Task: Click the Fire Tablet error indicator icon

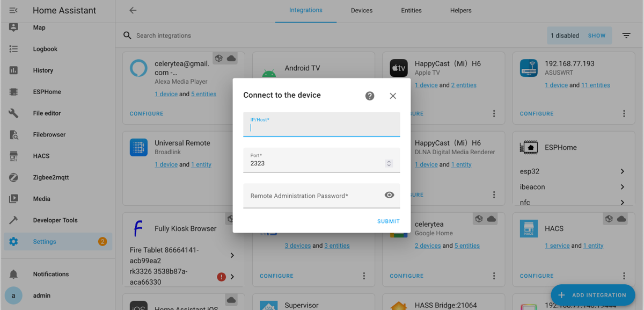Action: (221, 277)
